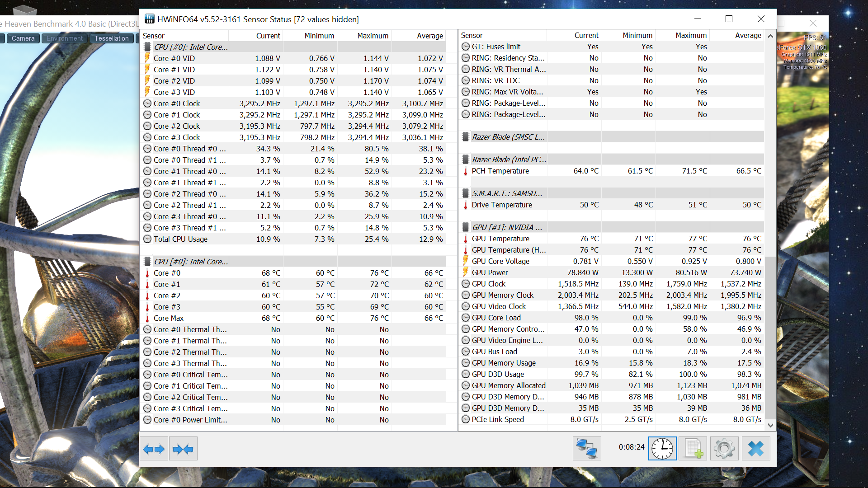868x488 pixels.
Task: Select the Core #3 Critical Tem... row
Action: pos(293,408)
